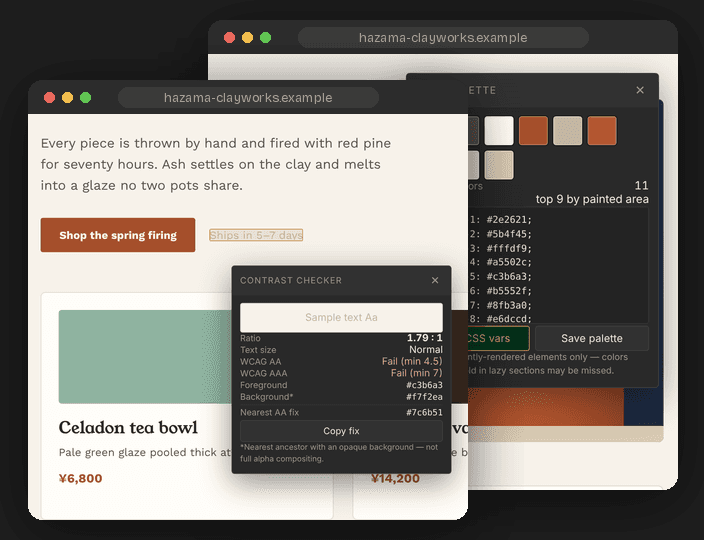This screenshot has width=704, height=540.
Task: Click front window address bar
Action: pyautogui.click(x=248, y=97)
